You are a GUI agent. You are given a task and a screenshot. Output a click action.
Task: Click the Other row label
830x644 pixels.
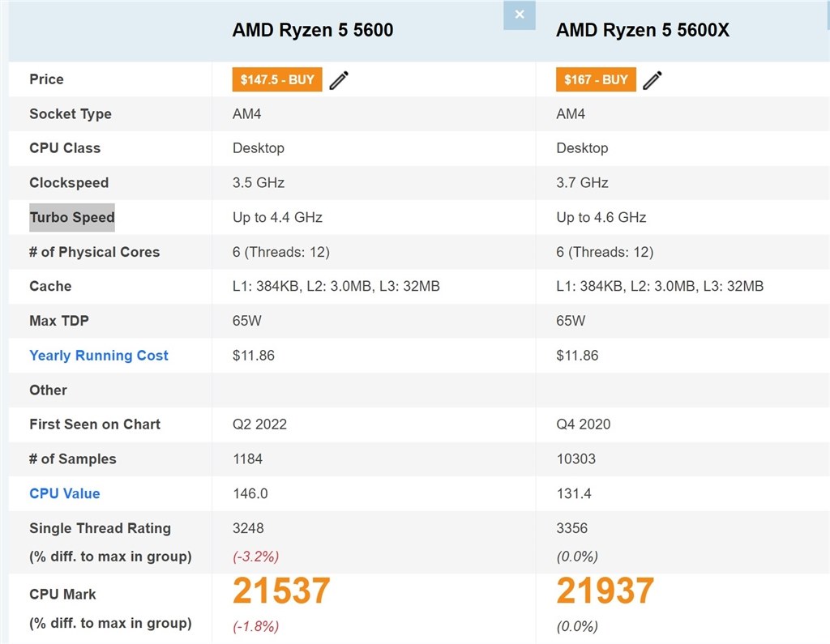point(48,390)
